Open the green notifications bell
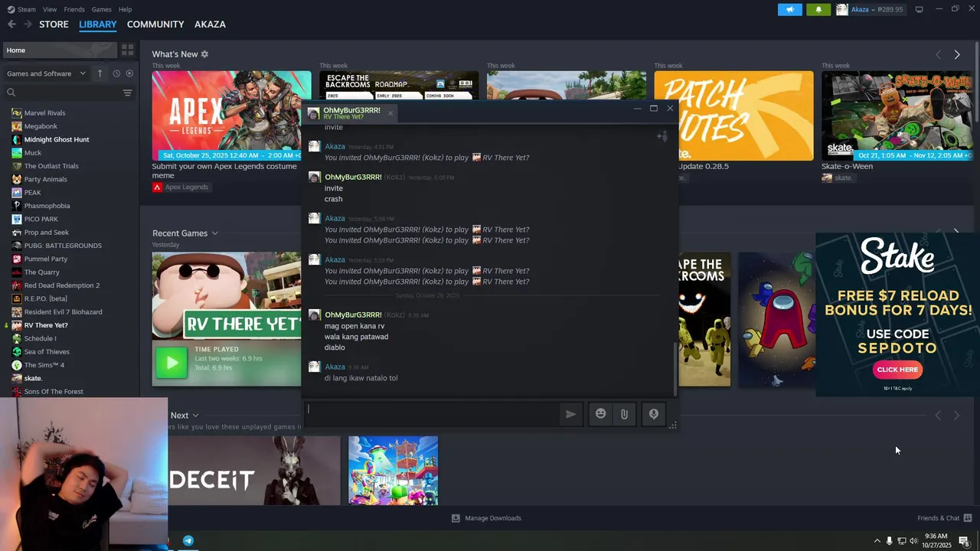The width and height of the screenshot is (980, 551). [818, 9]
